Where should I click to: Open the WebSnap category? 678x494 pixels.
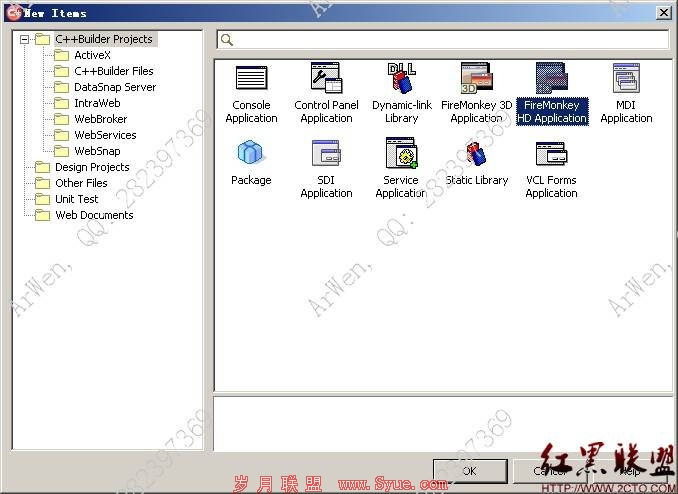tap(97, 151)
